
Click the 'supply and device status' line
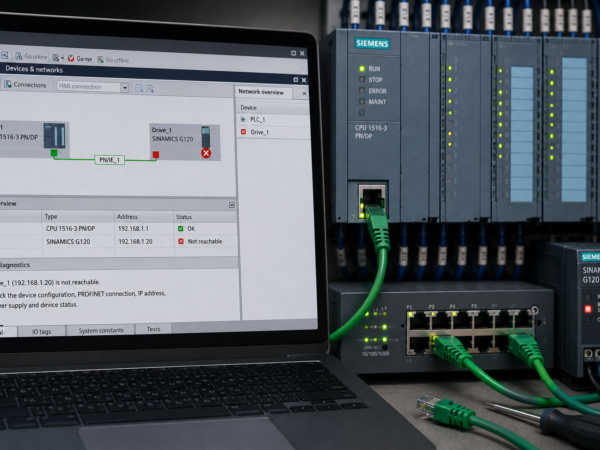(x=43, y=305)
